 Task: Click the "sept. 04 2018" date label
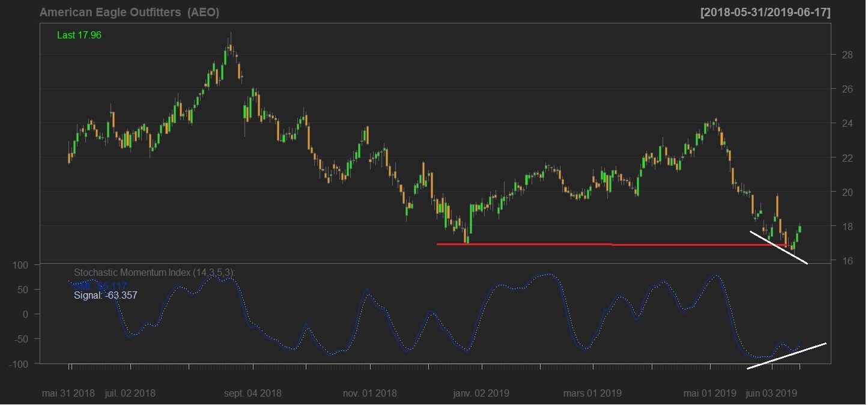coord(252,394)
